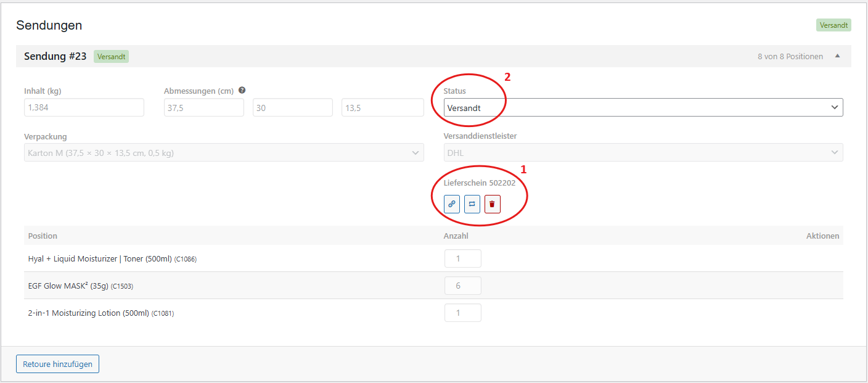The width and height of the screenshot is (868, 383).
Task: Click the dimension field showing 30
Action: (292, 107)
